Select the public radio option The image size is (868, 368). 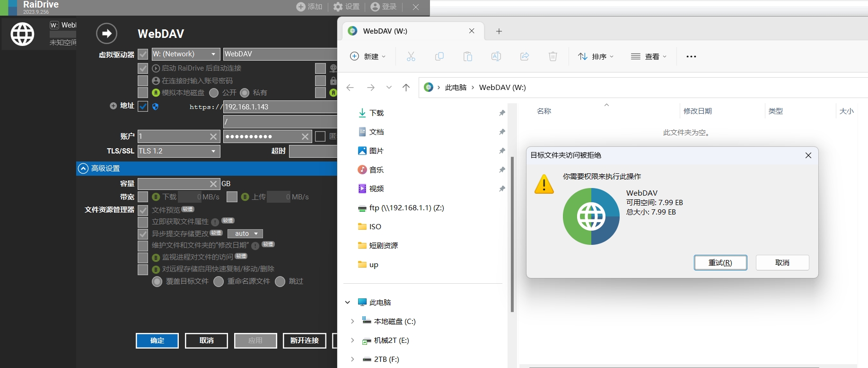pyautogui.click(x=214, y=92)
